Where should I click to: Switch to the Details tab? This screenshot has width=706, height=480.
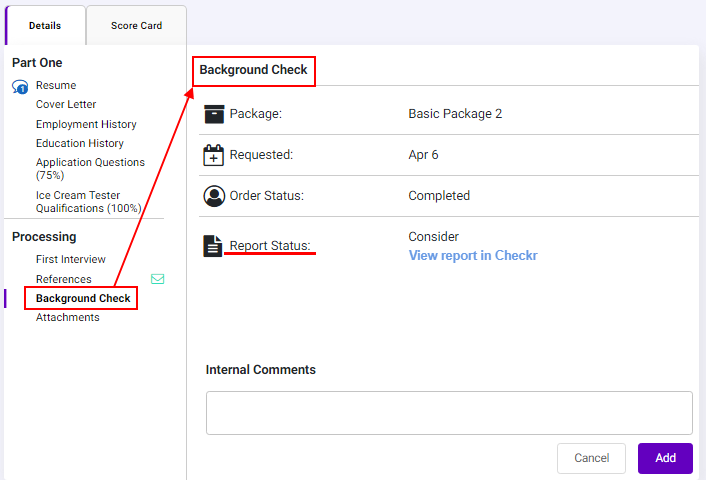(45, 26)
